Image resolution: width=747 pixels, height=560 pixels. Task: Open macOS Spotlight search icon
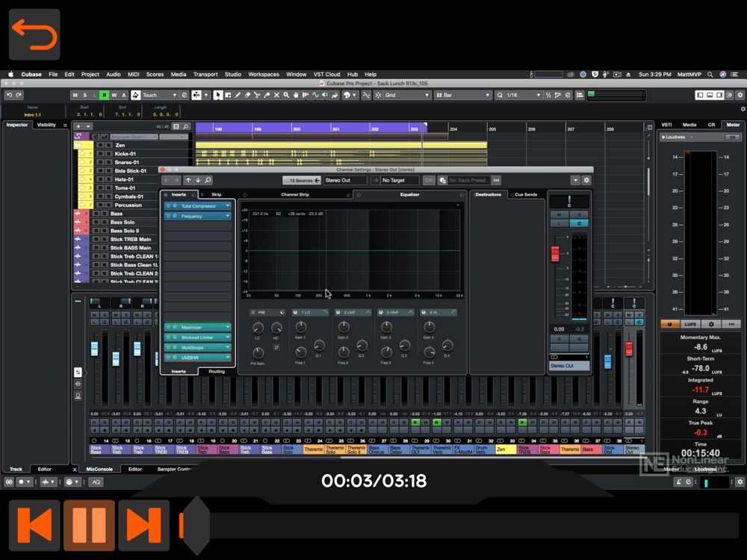click(710, 74)
